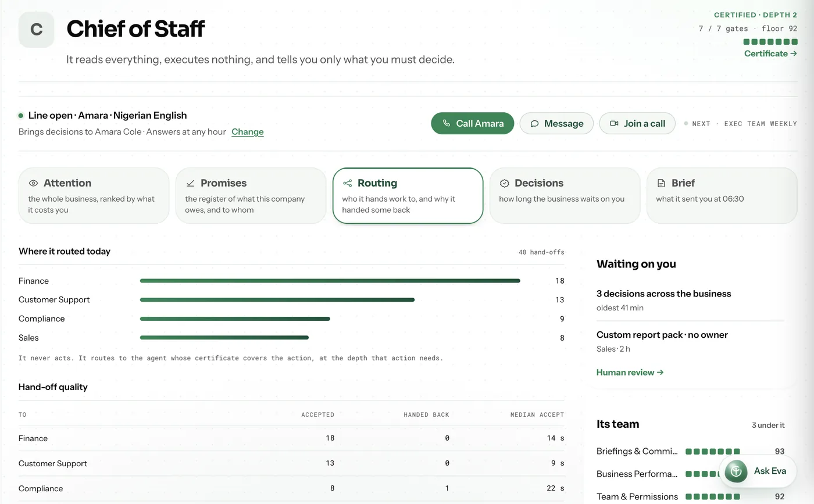Click the video camera icon in Join a call
814x504 pixels.
(614, 123)
